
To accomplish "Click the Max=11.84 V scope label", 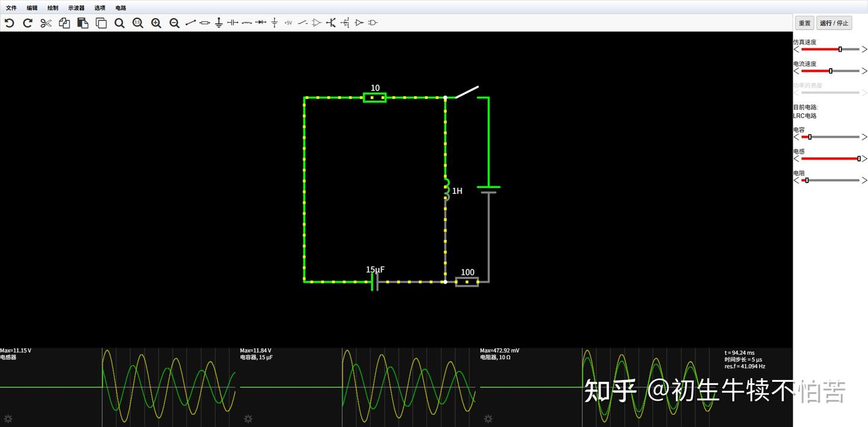I will point(256,351).
